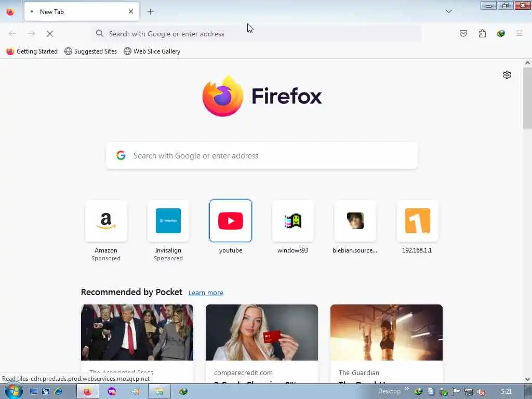
Task: Open the Getting Started bookmark
Action: 32,51
